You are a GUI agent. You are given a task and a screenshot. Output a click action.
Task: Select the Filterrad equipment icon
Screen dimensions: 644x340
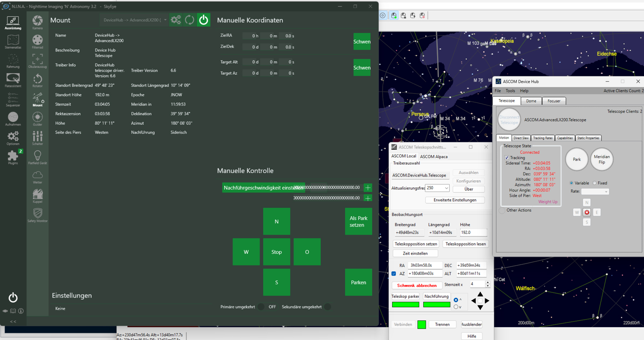click(x=38, y=42)
